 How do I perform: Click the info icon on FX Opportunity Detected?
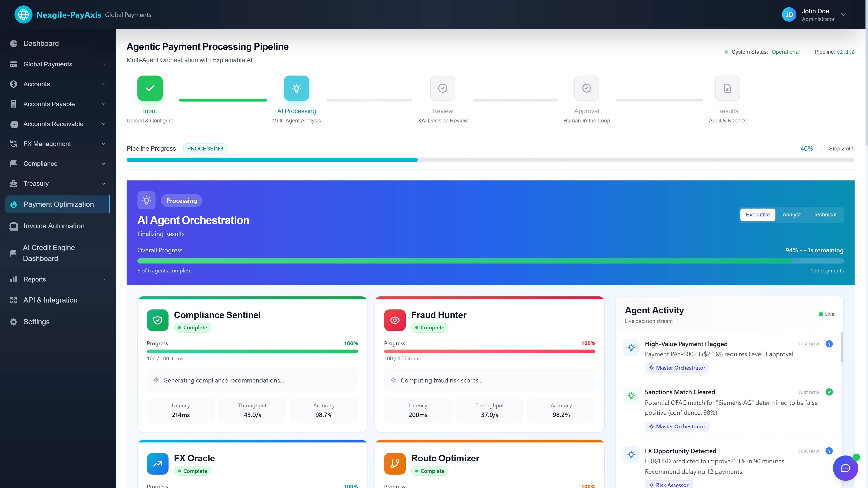pyautogui.click(x=829, y=451)
